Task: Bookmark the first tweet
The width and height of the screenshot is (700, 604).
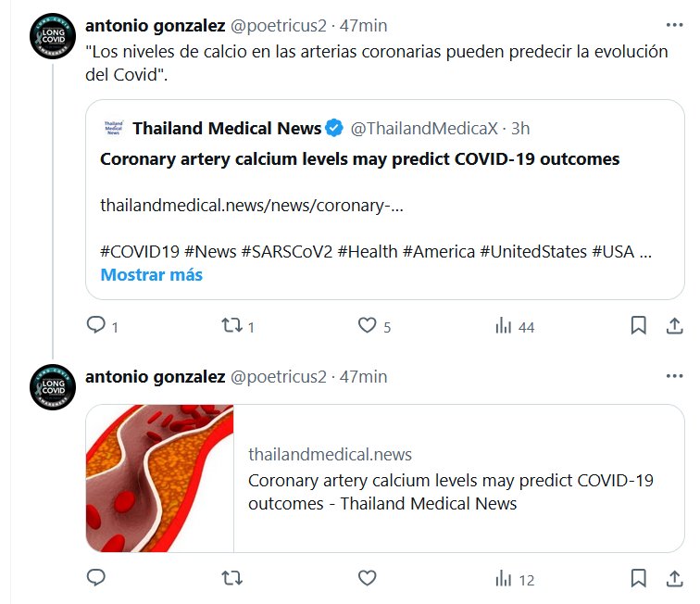Action: point(638,326)
